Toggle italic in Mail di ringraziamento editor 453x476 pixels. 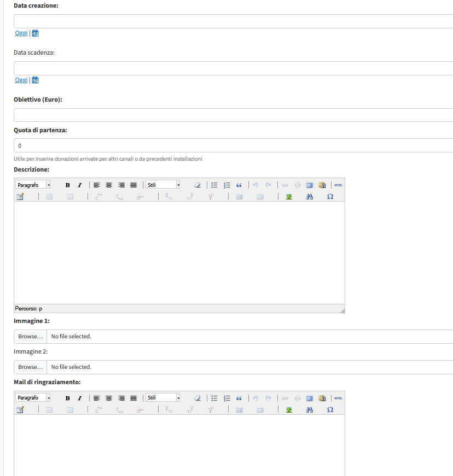79,398
